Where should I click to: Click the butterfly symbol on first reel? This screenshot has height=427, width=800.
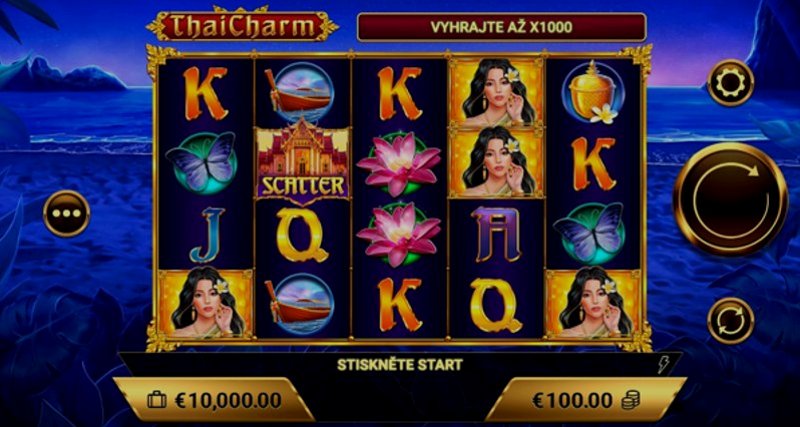tap(202, 163)
